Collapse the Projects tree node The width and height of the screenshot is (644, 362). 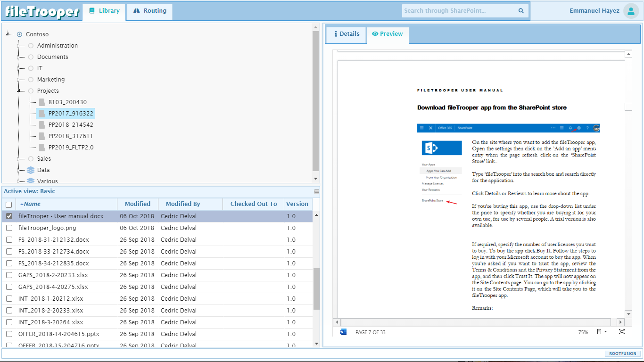[19, 90]
